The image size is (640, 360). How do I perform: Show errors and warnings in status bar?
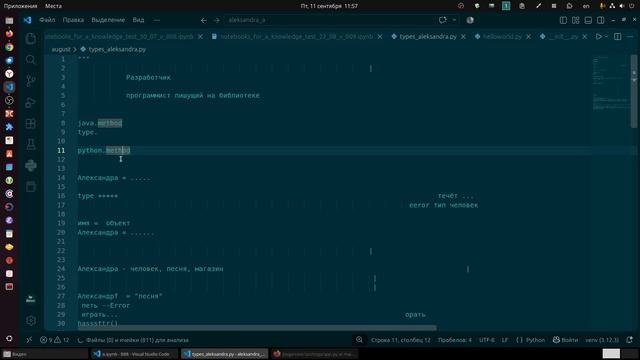click(x=54, y=340)
